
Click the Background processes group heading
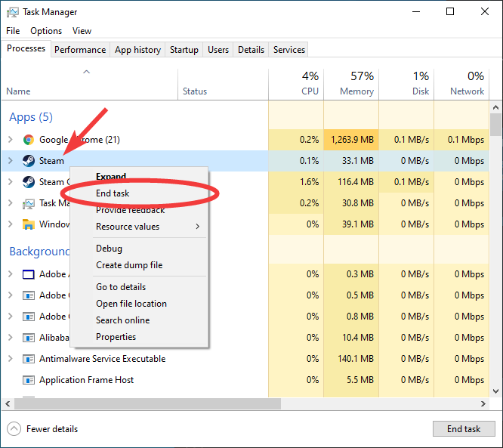tap(39, 252)
